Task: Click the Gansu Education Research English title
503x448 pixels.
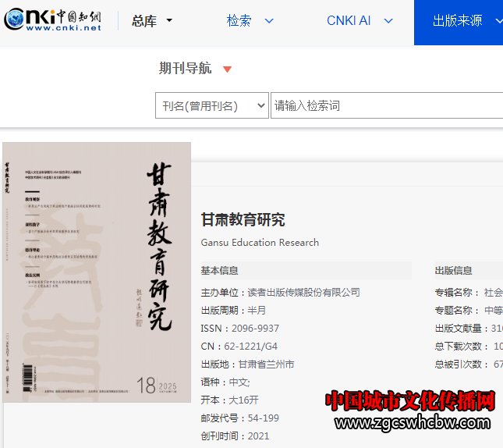Action: [x=260, y=242]
